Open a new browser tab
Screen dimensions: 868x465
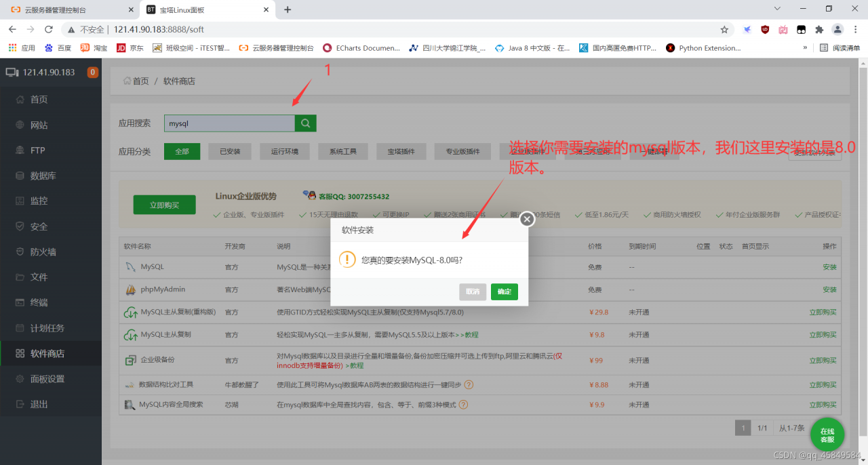point(288,9)
